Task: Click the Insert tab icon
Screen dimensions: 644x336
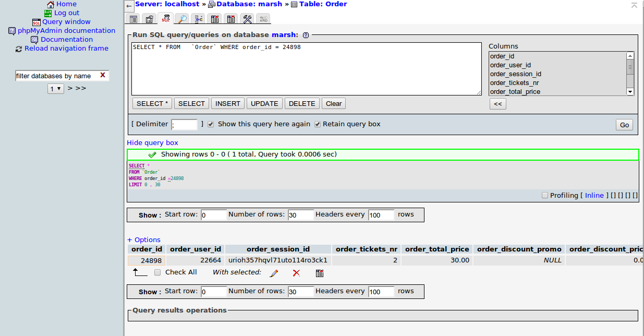Action: 198,19
